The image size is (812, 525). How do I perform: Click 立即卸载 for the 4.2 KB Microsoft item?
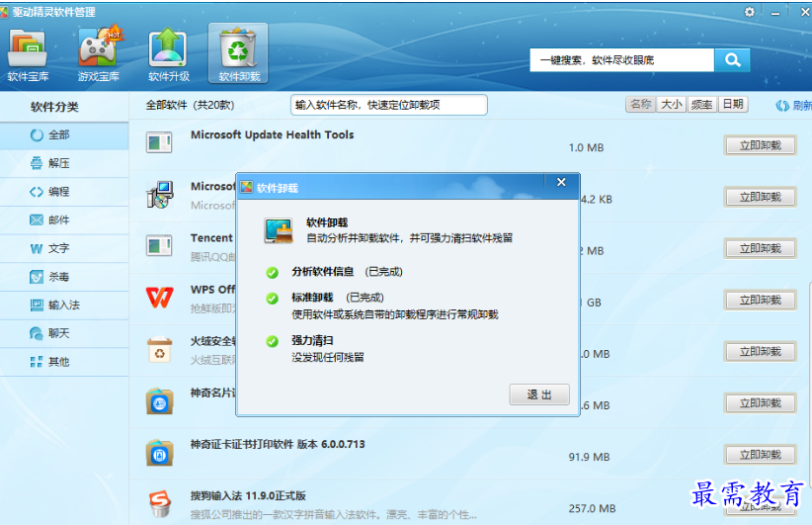(x=760, y=197)
